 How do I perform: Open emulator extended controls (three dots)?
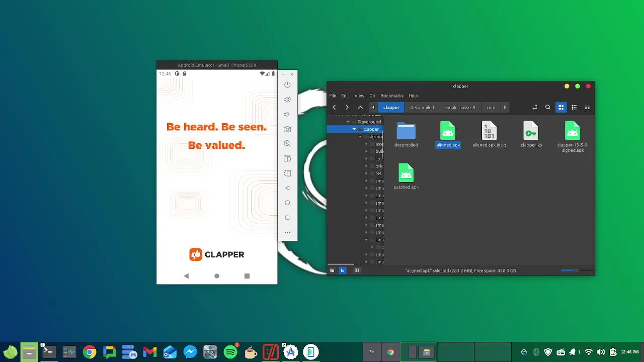287,232
